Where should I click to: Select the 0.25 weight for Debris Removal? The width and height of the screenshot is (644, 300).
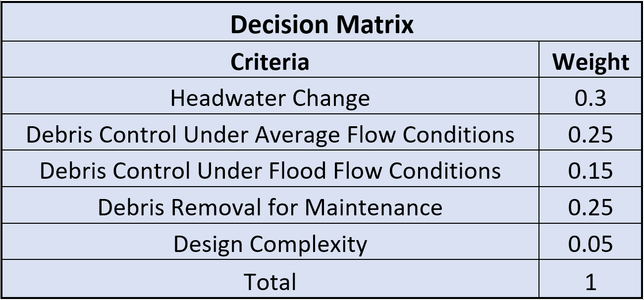[590, 207]
